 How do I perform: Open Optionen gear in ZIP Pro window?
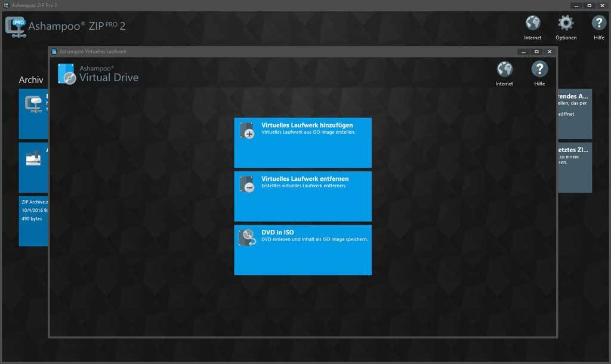(x=566, y=27)
